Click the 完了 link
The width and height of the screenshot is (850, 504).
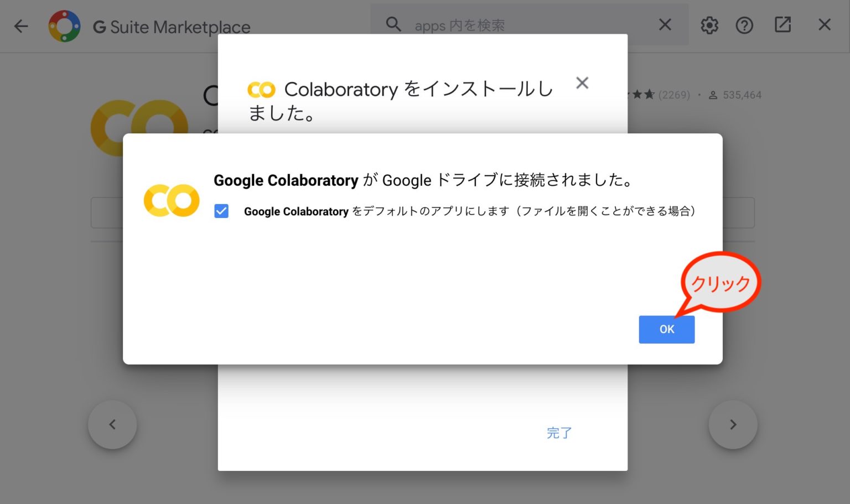coord(559,433)
